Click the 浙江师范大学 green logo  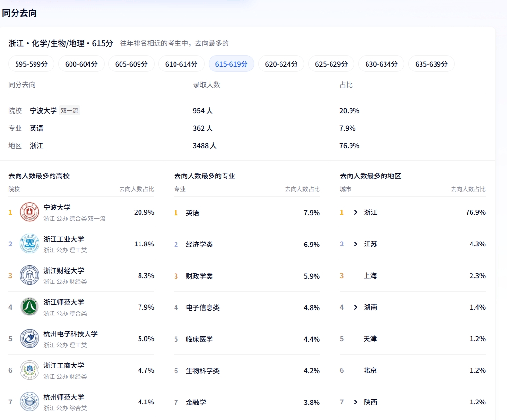(x=29, y=307)
